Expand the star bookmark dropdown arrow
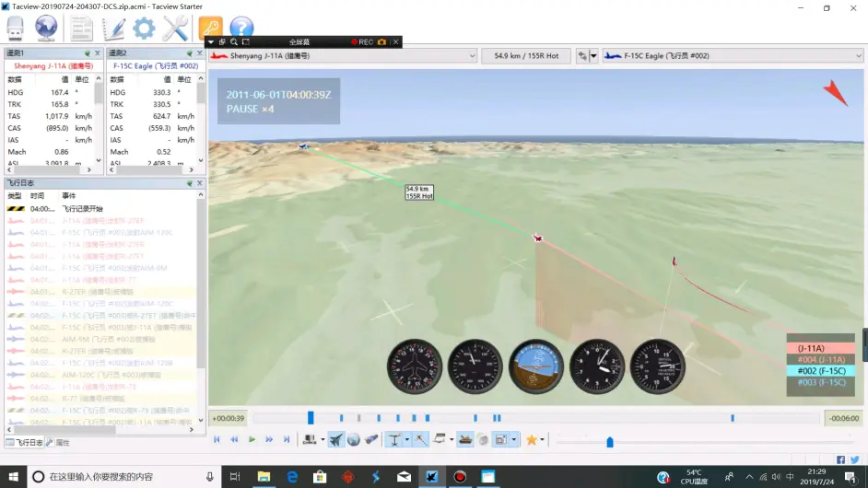The height and width of the screenshot is (488, 868). 542,440
